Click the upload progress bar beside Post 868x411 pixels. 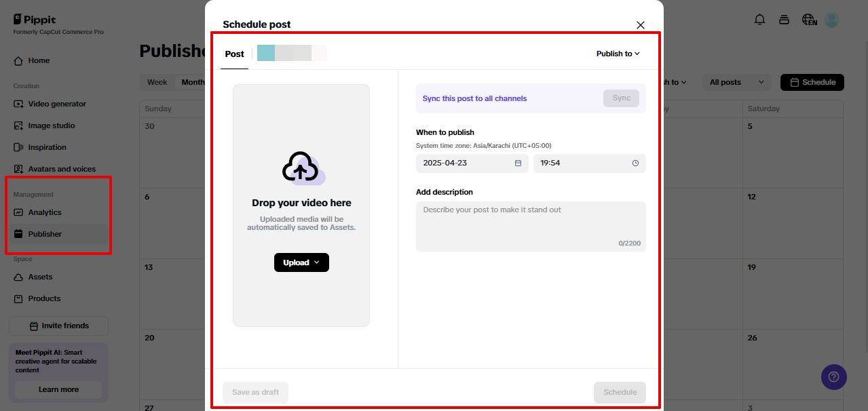click(x=291, y=53)
